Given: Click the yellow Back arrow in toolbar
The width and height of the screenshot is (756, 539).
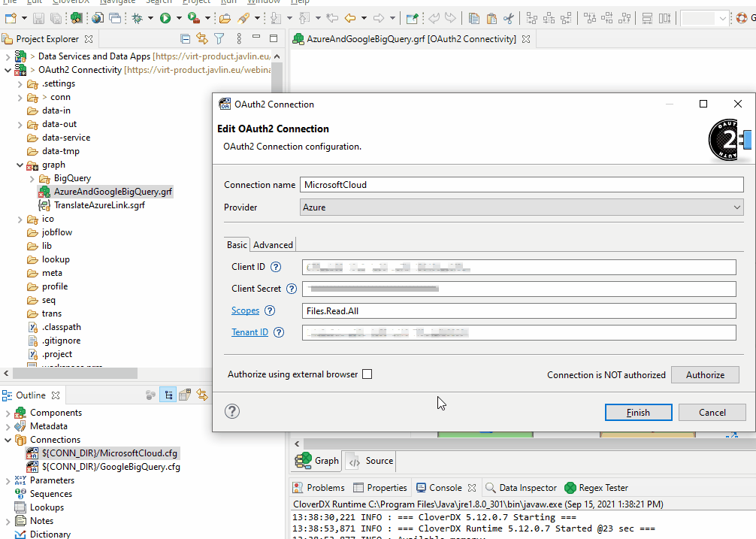Looking at the screenshot, I should (350, 18).
